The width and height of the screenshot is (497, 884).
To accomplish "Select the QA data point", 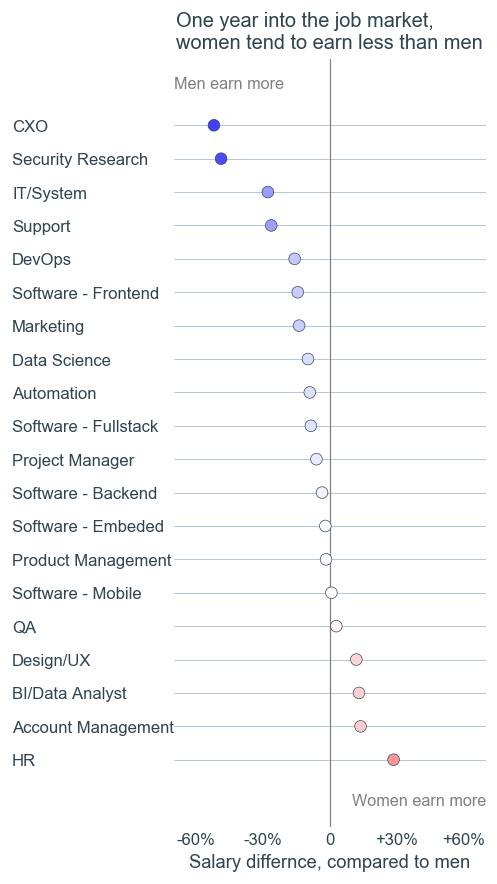I will [x=336, y=626].
